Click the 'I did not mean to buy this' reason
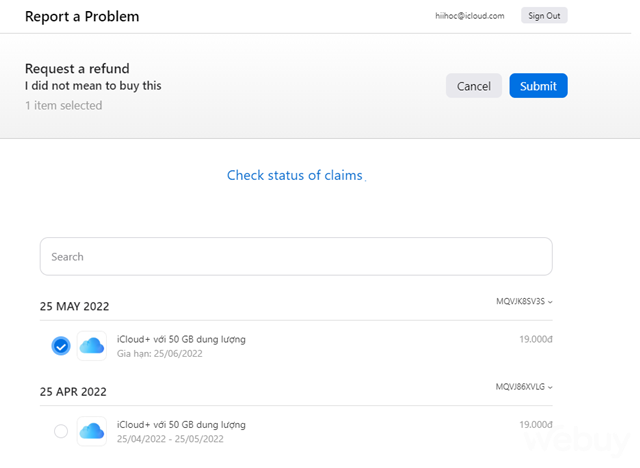The width and height of the screenshot is (640, 468). 93,86
